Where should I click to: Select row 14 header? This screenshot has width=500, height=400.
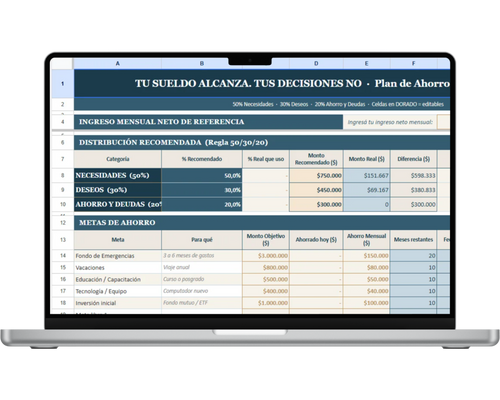(x=62, y=256)
